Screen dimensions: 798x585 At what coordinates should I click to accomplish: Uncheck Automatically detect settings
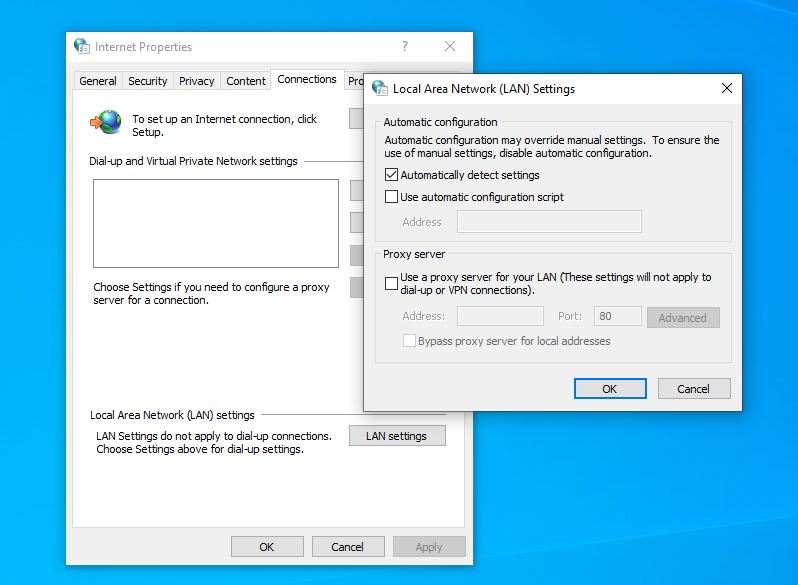pos(392,175)
